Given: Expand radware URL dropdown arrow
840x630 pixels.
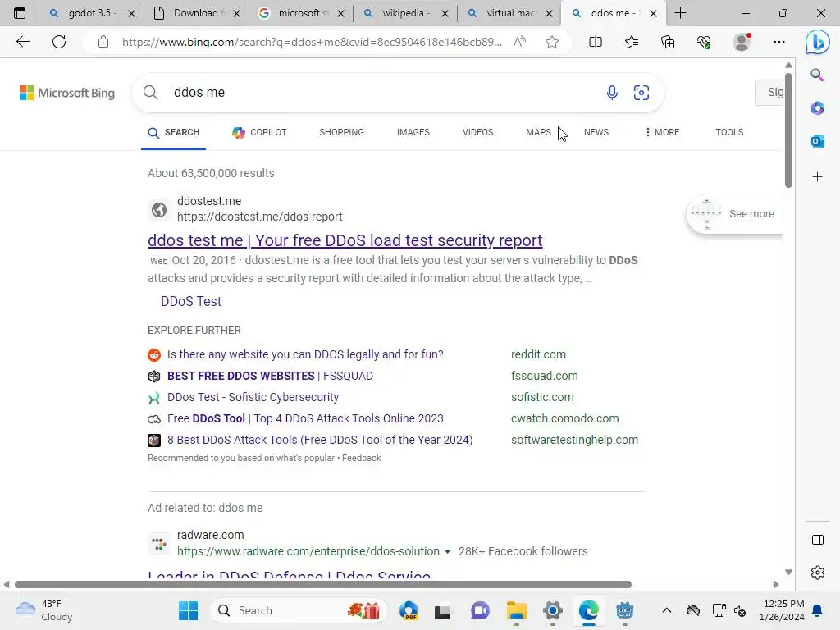Looking at the screenshot, I should [x=447, y=552].
